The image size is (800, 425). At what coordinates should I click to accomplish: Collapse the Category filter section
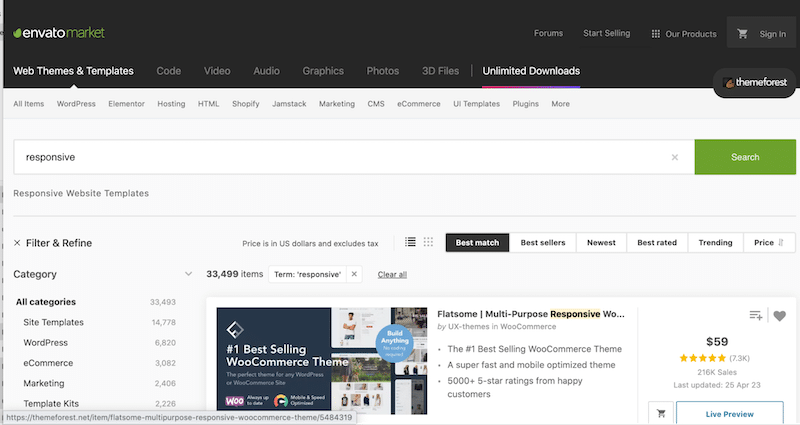coord(188,274)
